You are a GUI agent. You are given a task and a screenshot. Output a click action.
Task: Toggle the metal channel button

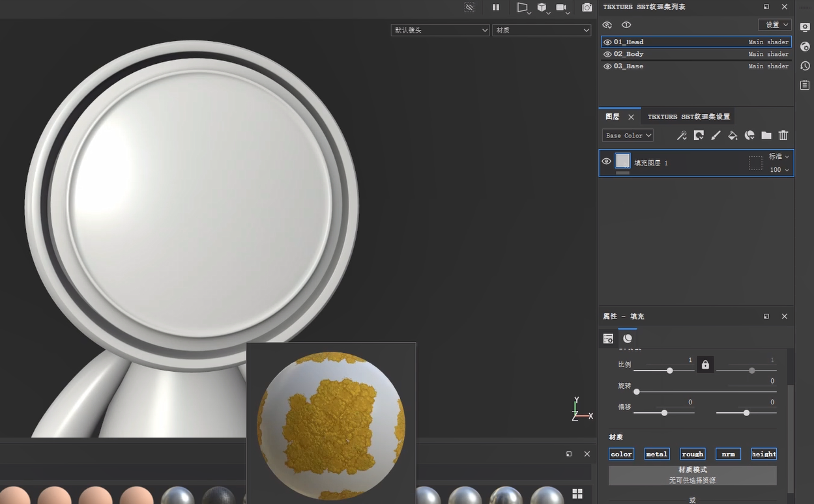tap(656, 454)
